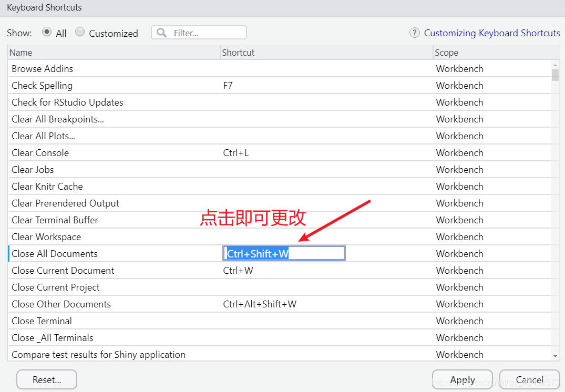This screenshot has height=392, width=565.
Task: Select Clear Prerendered Output row
Action: [x=279, y=203]
